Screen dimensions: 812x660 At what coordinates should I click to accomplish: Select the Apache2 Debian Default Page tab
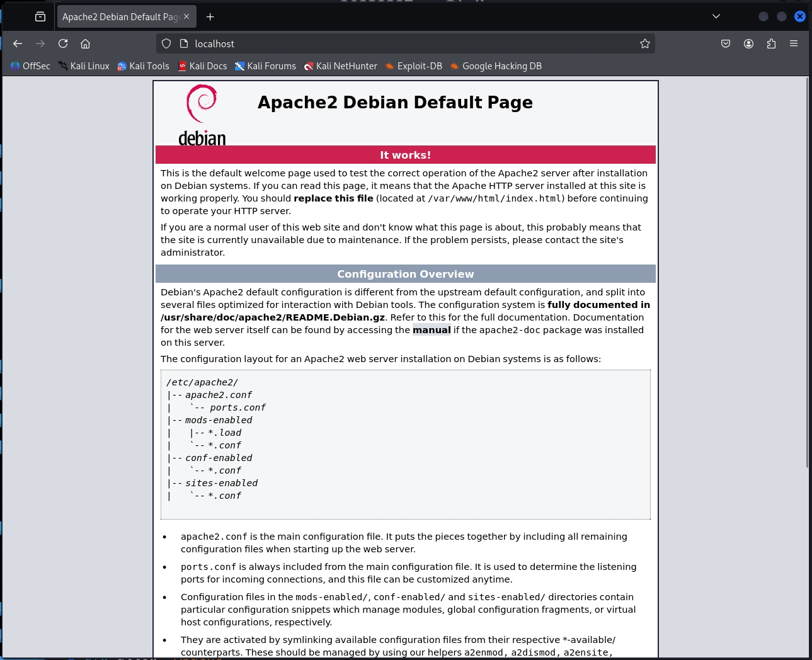tap(127, 17)
